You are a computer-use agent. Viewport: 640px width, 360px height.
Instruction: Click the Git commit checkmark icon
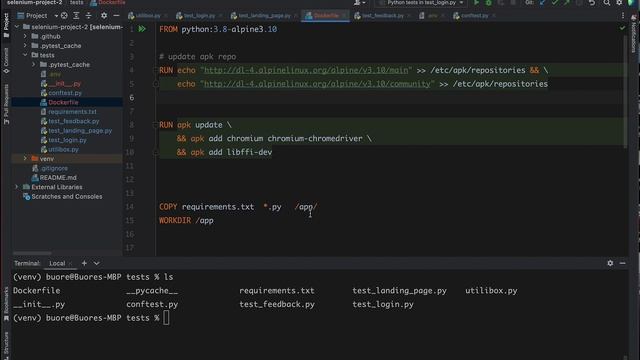click(555, 3)
